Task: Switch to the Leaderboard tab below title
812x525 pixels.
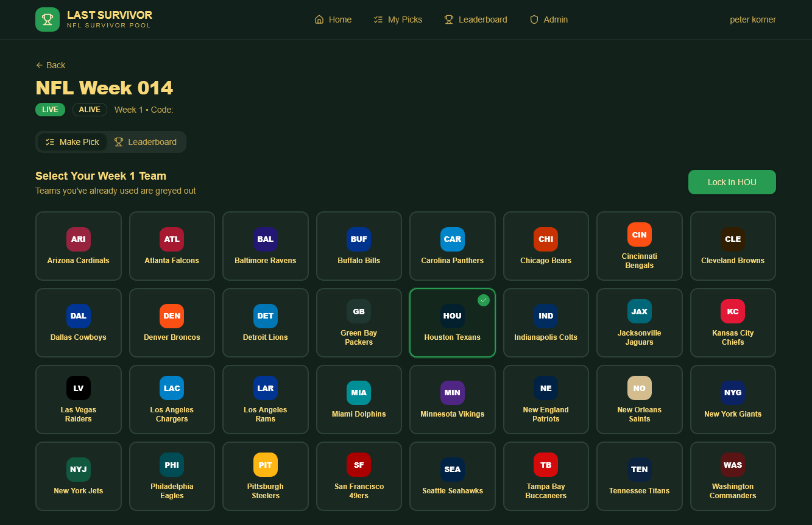Action: pyautogui.click(x=146, y=142)
